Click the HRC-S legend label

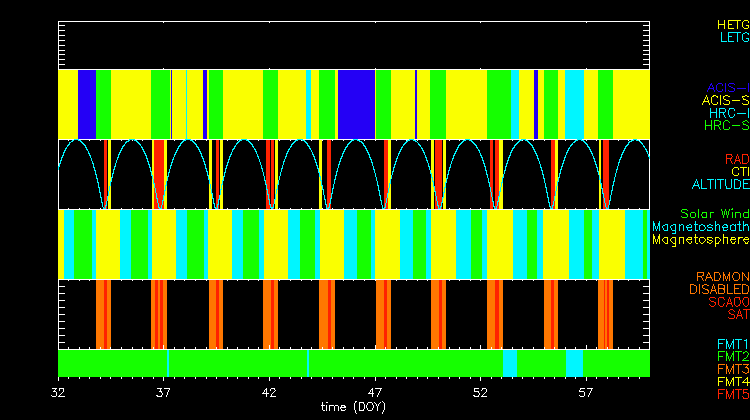click(726, 126)
